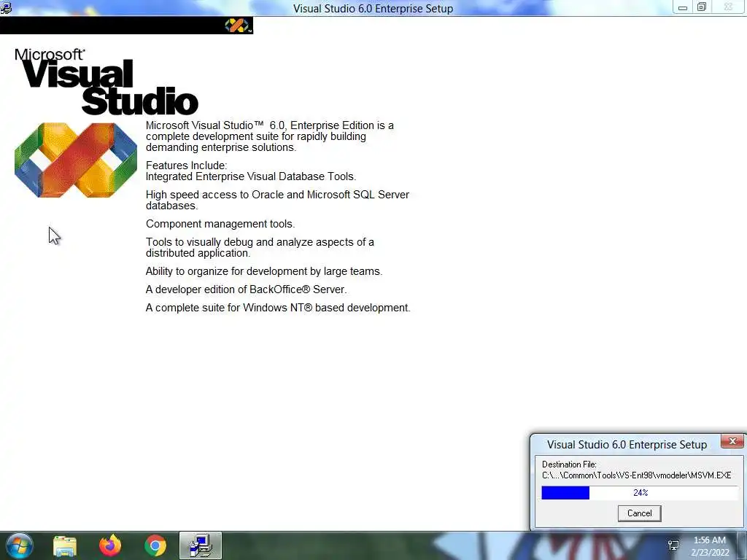The image size is (747, 560).
Task: Open the Windows Start menu
Action: (20, 545)
